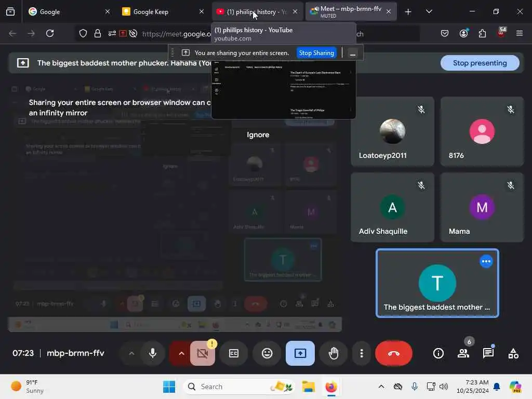Click the taskbar microphone tray icon
Viewport: 532px width, 399px height.
tap(414, 387)
